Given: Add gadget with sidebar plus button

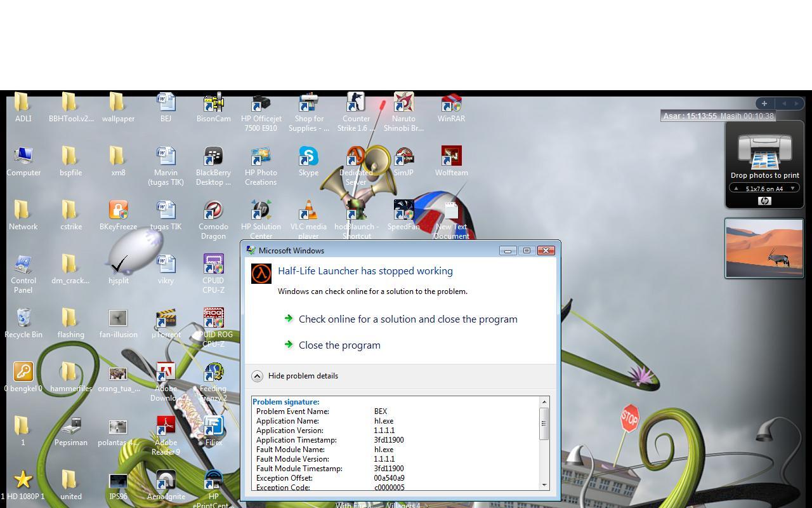Looking at the screenshot, I should [x=764, y=104].
